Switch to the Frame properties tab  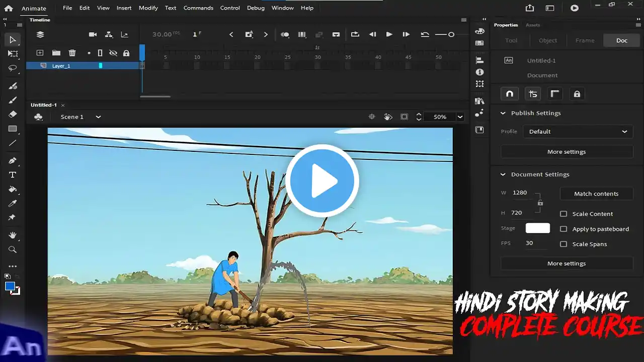click(585, 40)
